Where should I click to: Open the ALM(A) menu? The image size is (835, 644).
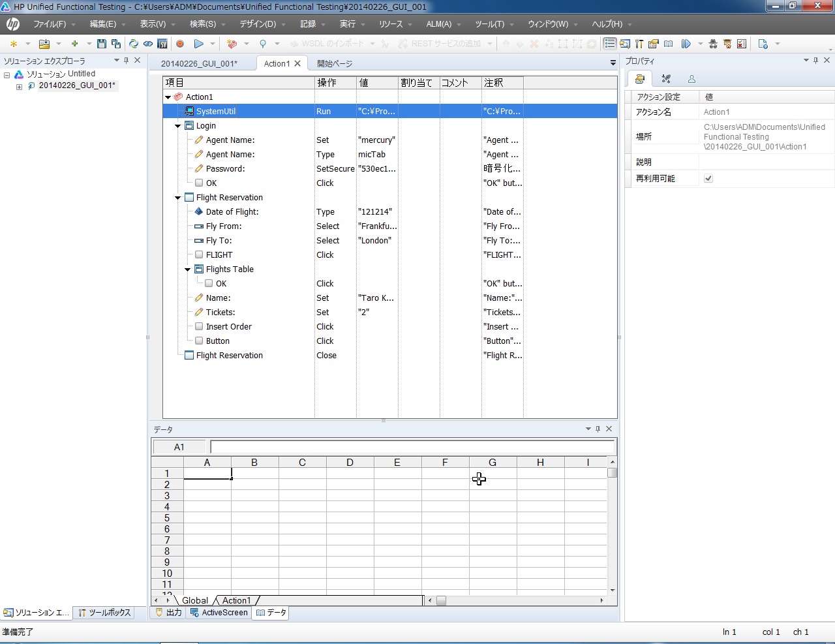[439, 24]
